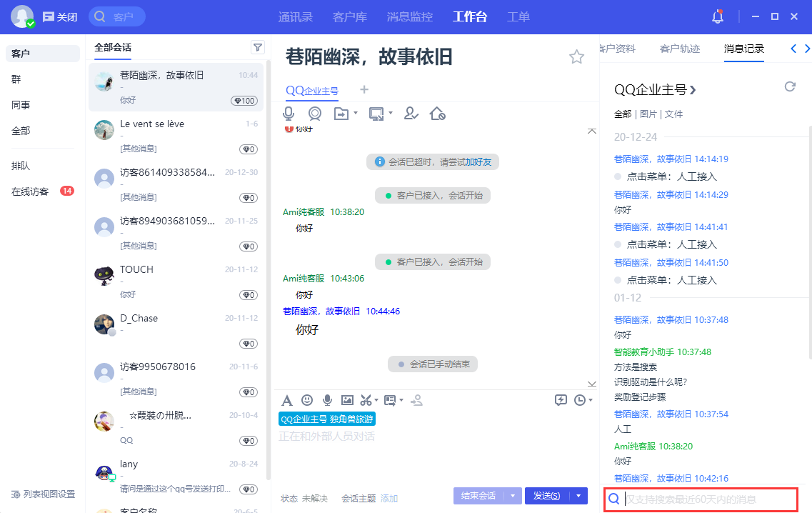Open 列表视图设置 settings
Screen dimensions: 812x513
(44, 494)
